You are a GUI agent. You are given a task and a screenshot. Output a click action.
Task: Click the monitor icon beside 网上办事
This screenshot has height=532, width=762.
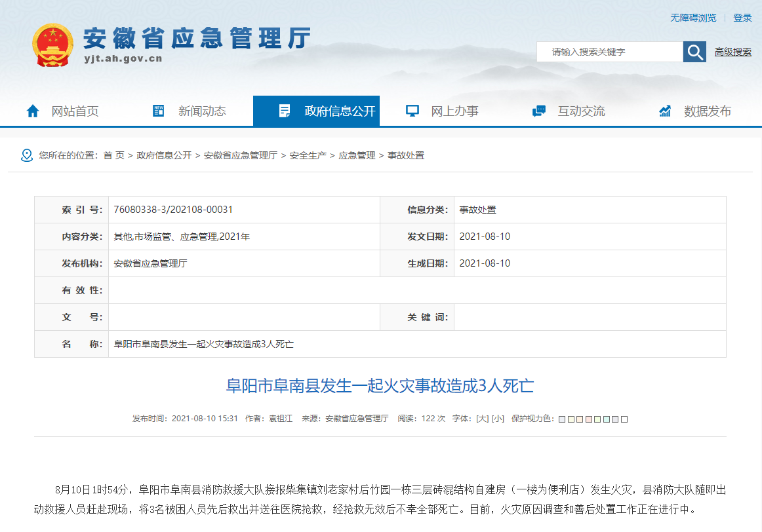[x=412, y=111]
